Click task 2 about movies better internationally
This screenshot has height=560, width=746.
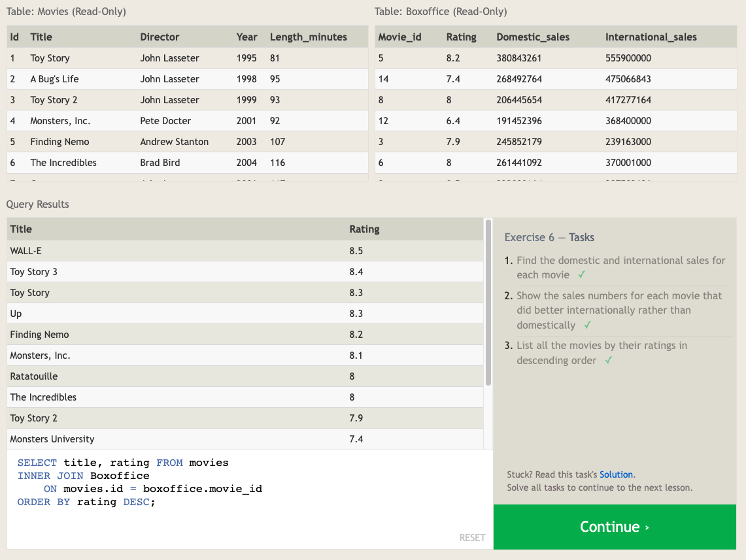[619, 310]
